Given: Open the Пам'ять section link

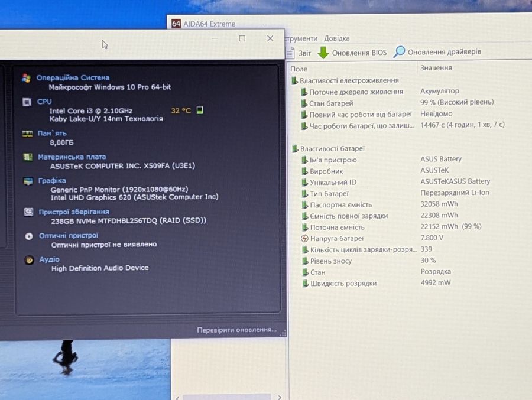Looking at the screenshot, I should coord(52,134).
